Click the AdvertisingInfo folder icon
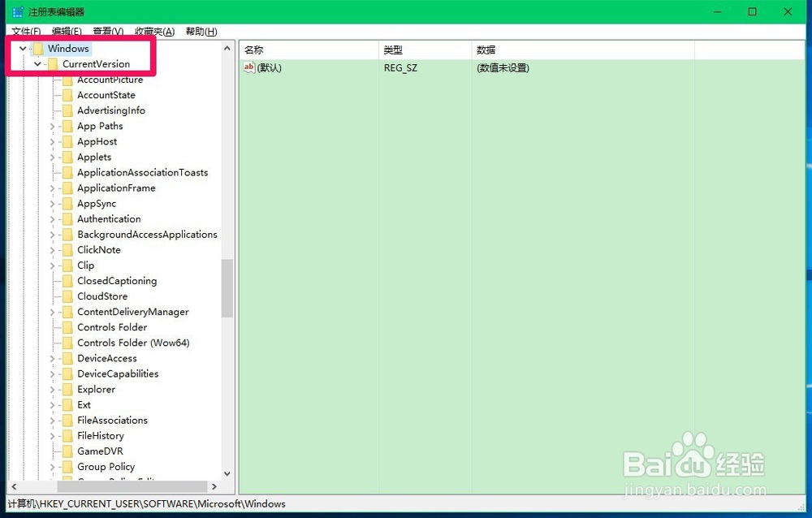The width and height of the screenshot is (812, 518). coord(67,111)
